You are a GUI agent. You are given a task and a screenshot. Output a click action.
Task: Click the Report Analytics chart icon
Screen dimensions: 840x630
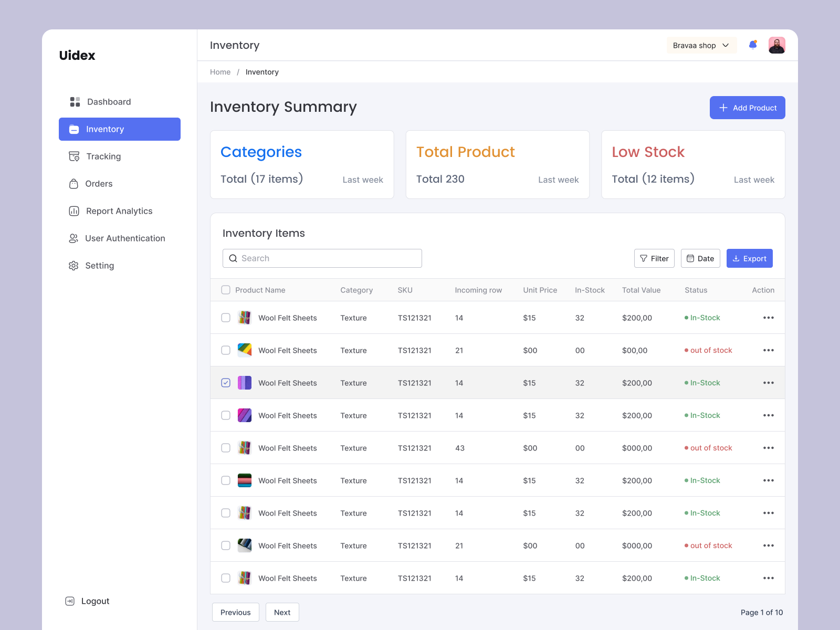(74, 211)
